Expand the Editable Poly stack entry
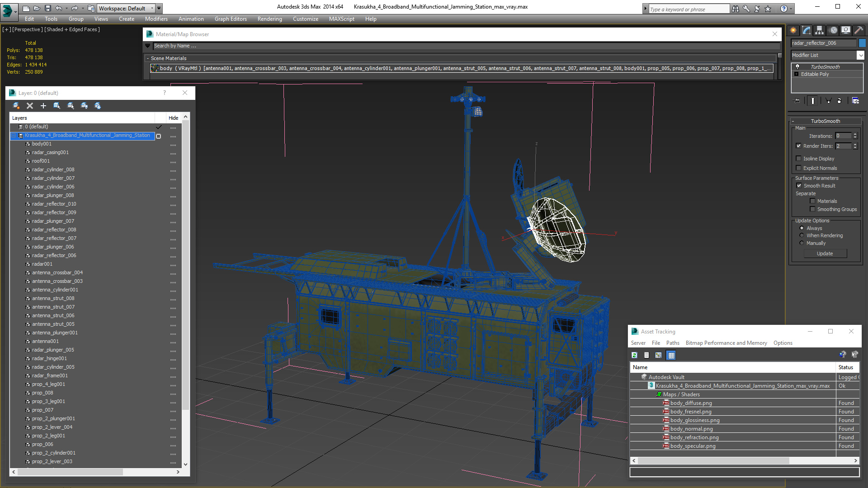Image resolution: width=868 pixels, height=488 pixels. [x=797, y=74]
